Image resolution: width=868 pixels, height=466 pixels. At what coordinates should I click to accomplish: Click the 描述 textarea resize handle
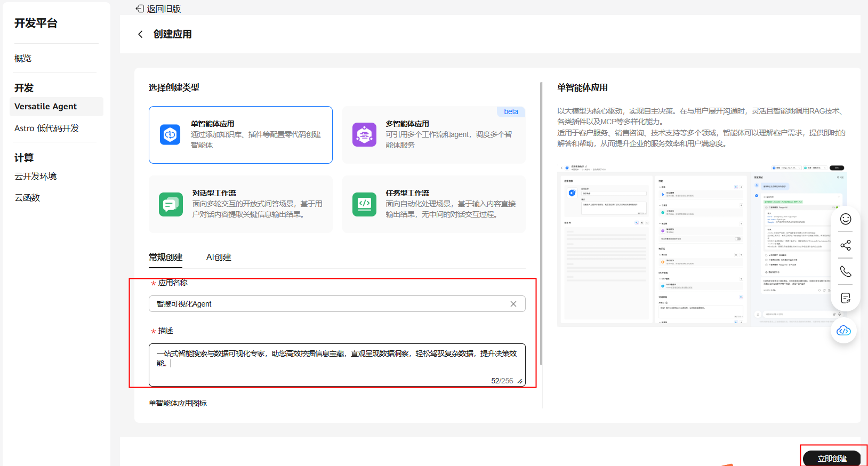pos(520,381)
